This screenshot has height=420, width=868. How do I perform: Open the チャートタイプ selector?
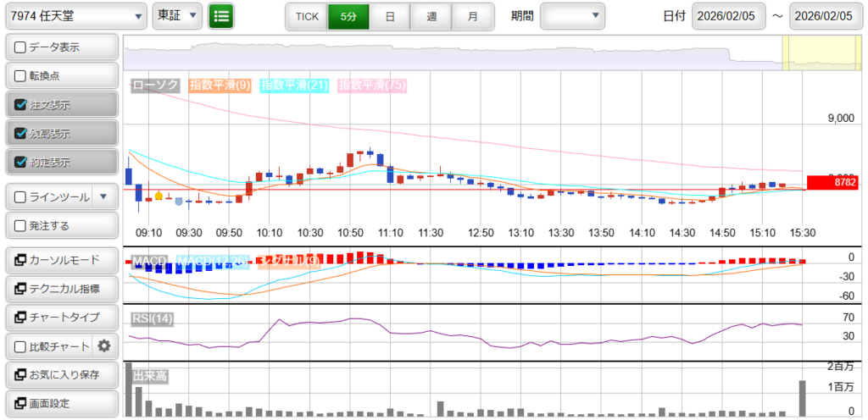[x=61, y=318]
